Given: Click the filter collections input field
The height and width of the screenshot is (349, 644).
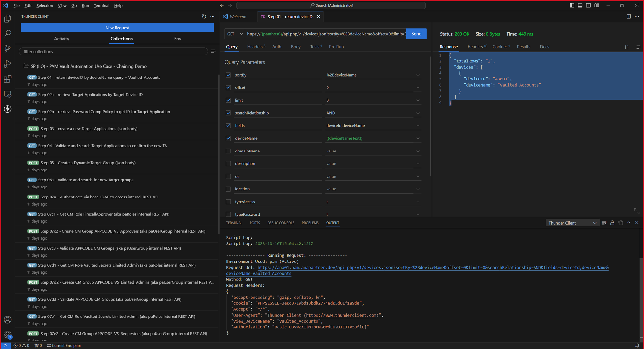Looking at the screenshot, I should 113,51.
